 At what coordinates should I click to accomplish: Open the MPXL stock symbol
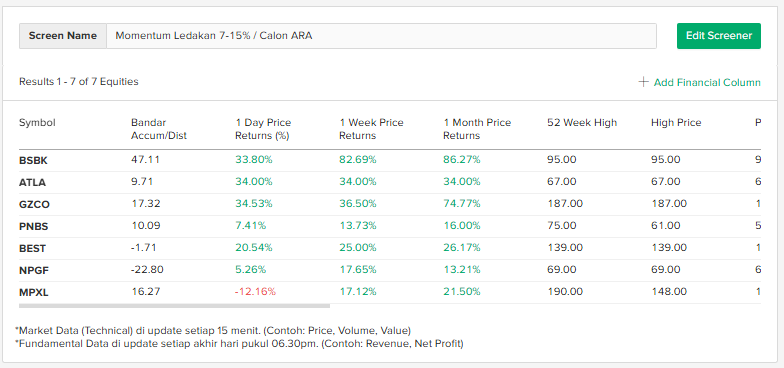pos(34,292)
